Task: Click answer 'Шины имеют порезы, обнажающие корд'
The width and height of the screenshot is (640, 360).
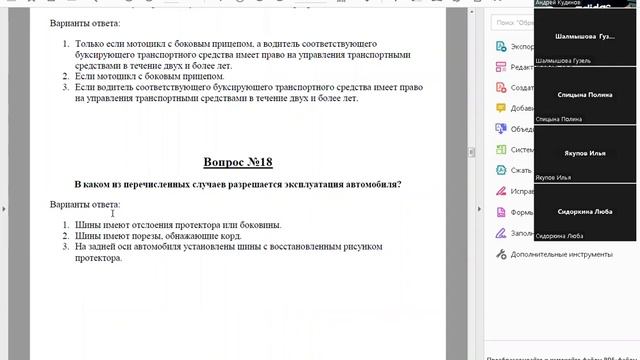Action: (158, 236)
